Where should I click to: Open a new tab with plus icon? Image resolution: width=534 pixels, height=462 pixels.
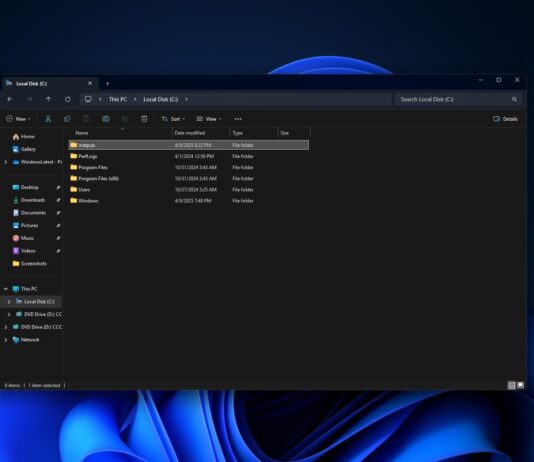tap(107, 83)
